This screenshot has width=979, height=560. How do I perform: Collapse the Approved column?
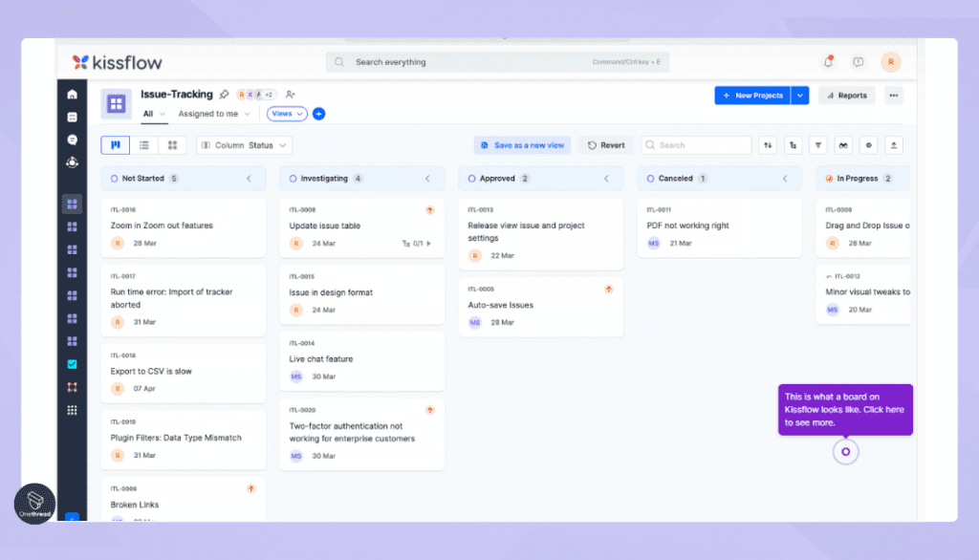[x=606, y=179]
